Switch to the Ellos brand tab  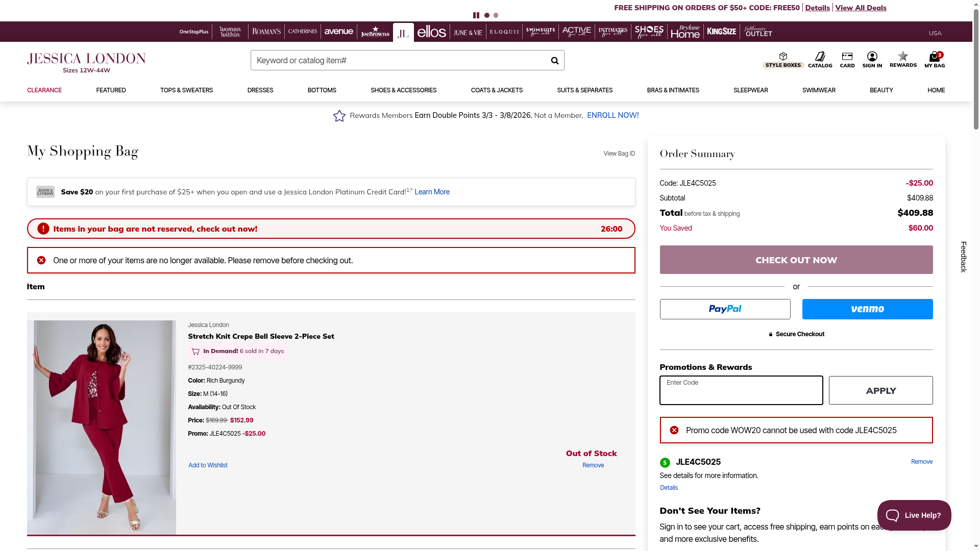pyautogui.click(x=431, y=32)
